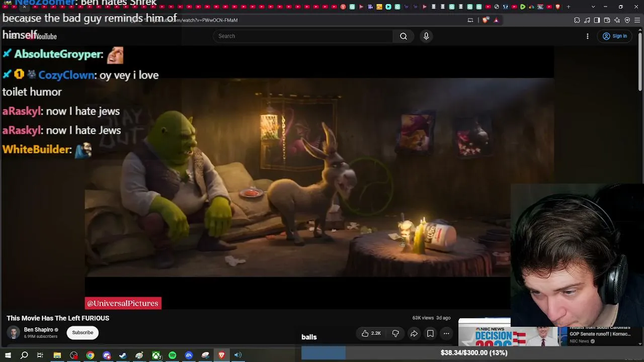This screenshot has height=362, width=644.
Task: Click the @UniversalPictures label
Action: coord(123,303)
